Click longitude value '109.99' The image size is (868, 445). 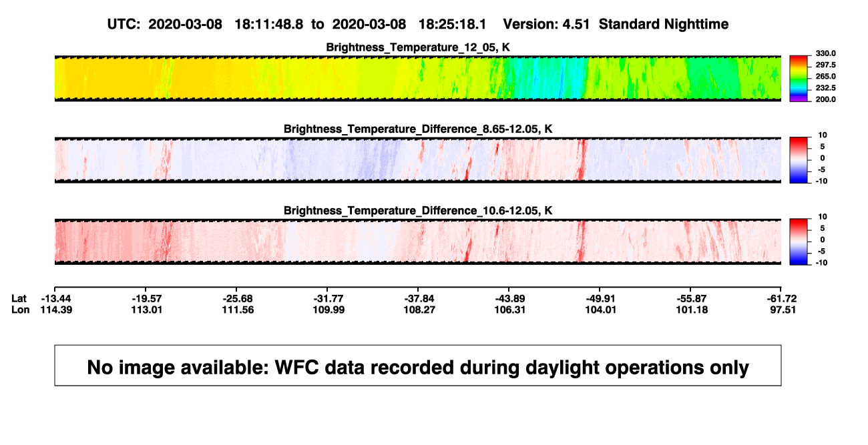click(327, 310)
